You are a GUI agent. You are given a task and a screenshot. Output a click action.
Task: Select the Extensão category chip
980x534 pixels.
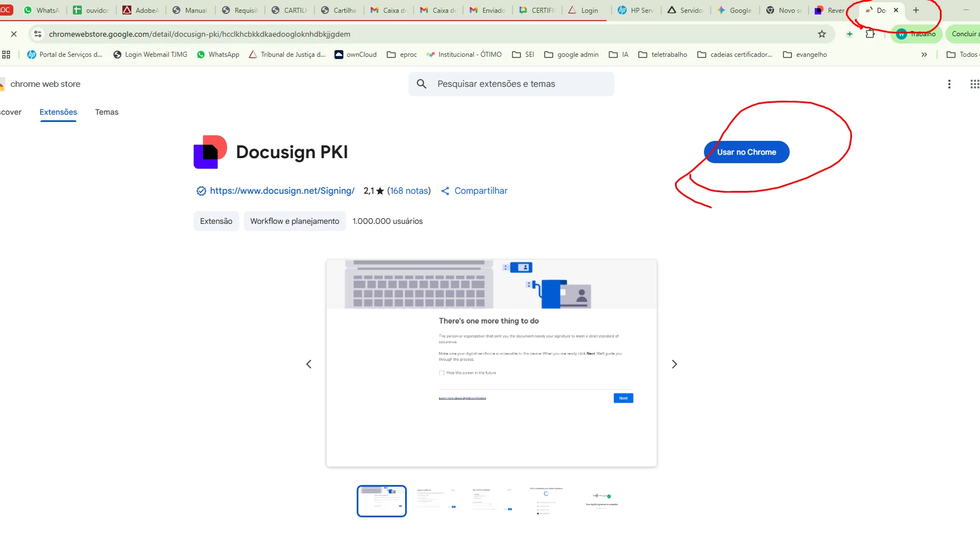pos(216,221)
